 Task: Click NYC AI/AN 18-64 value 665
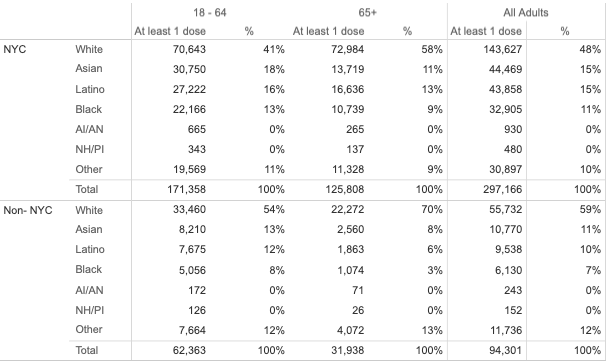click(197, 129)
